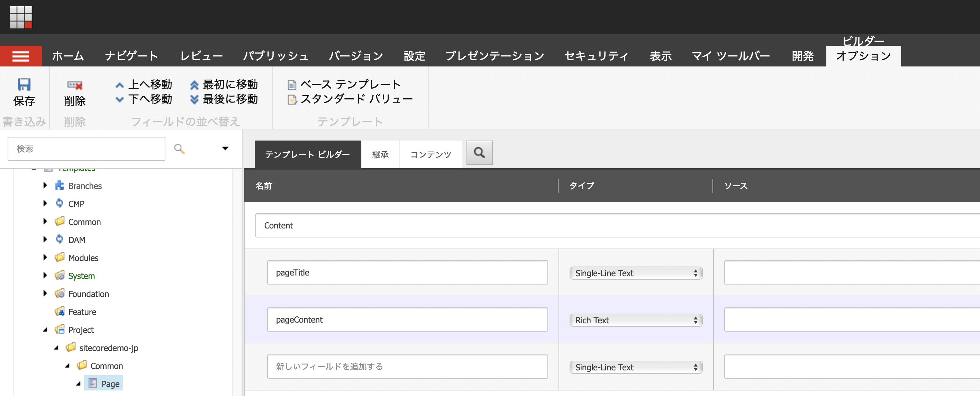Expand the DAM tree node
Screen dimensions: 980x396
coord(45,240)
